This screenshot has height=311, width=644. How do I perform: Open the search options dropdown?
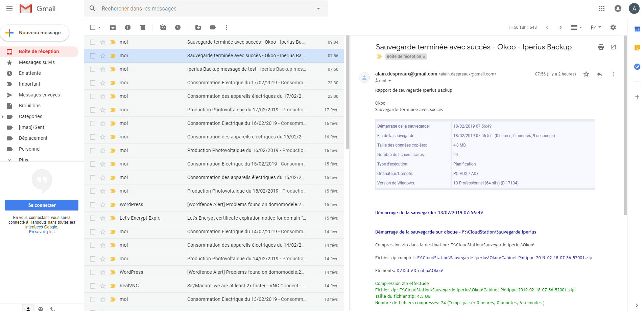click(318, 8)
